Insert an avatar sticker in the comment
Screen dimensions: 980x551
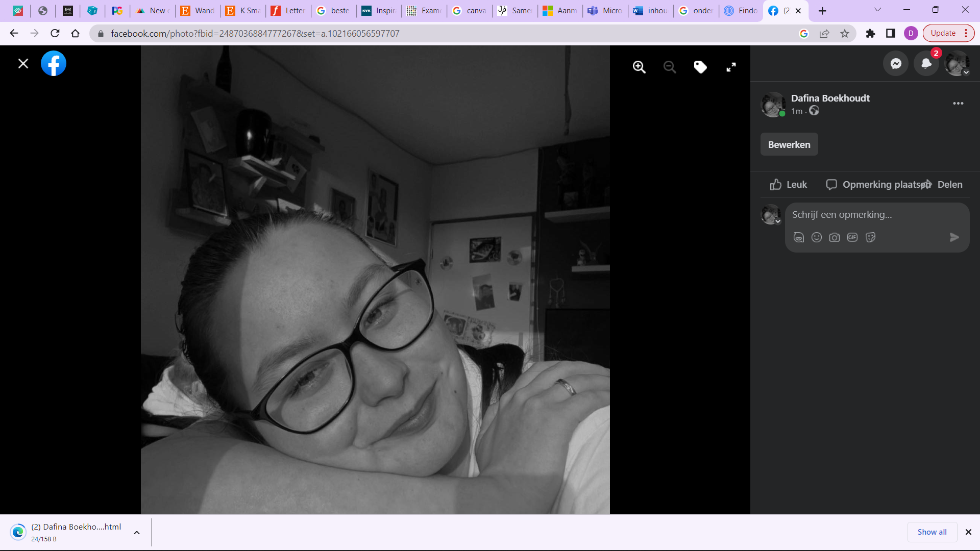pyautogui.click(x=799, y=237)
